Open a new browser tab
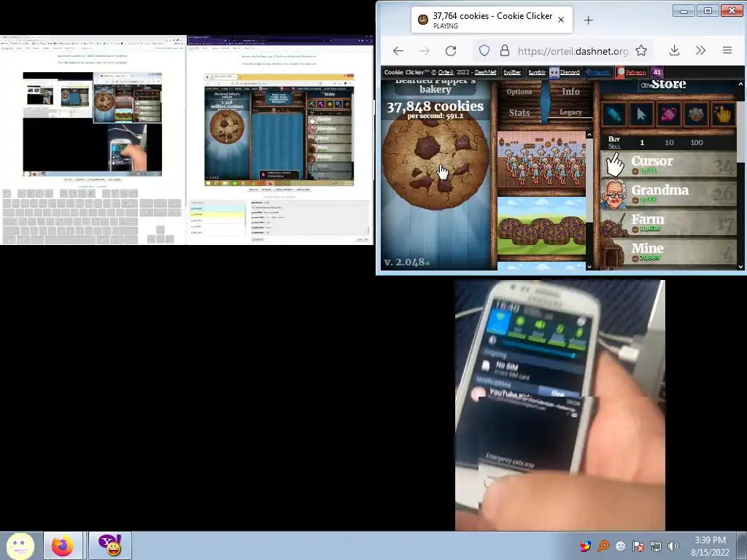This screenshot has width=747, height=560. tap(589, 20)
